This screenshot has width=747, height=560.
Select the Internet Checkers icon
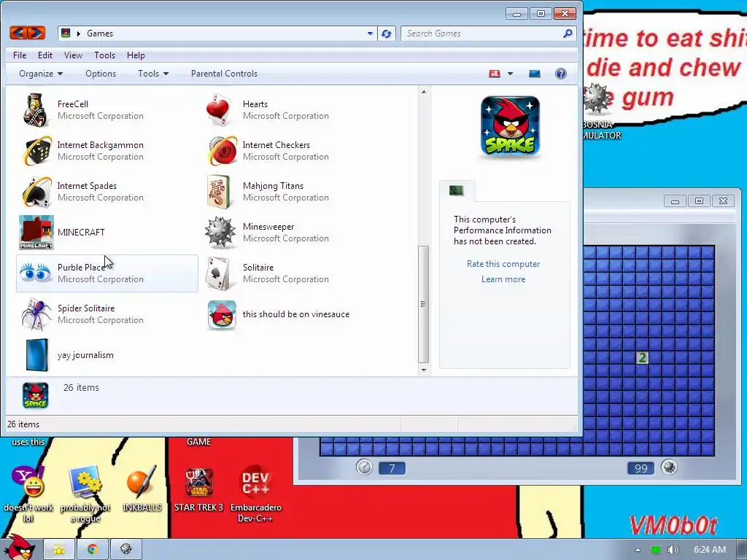coord(222,151)
